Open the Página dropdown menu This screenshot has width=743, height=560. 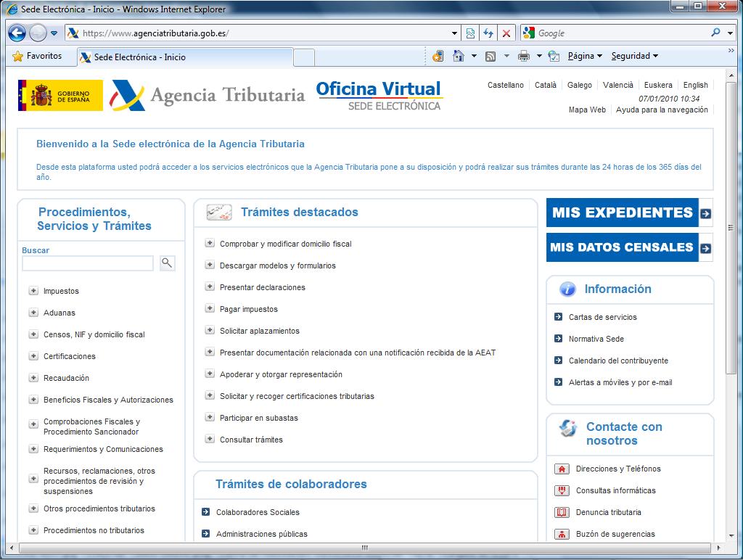(585, 56)
